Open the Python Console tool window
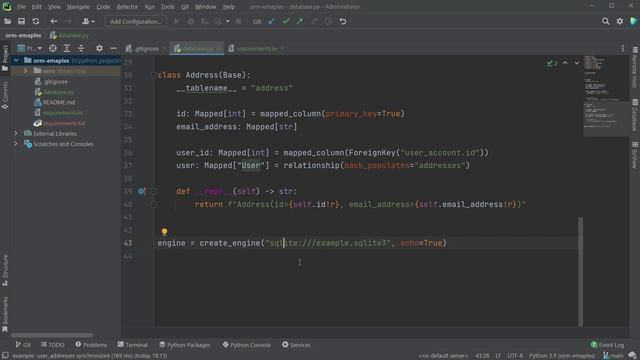 [247, 345]
